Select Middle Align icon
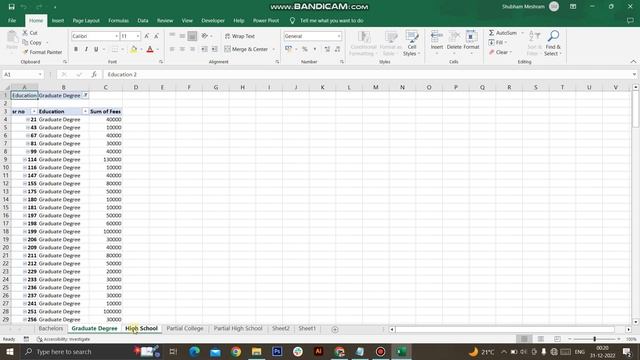 182,36
